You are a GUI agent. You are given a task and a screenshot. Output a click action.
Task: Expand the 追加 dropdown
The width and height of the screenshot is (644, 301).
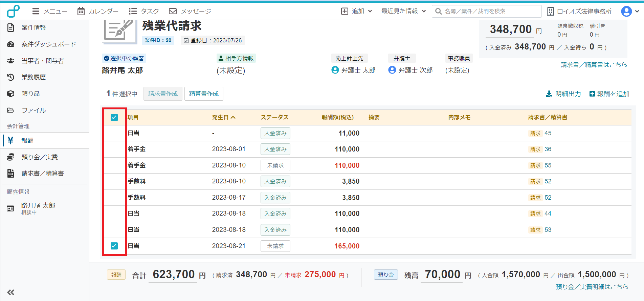[x=370, y=11]
